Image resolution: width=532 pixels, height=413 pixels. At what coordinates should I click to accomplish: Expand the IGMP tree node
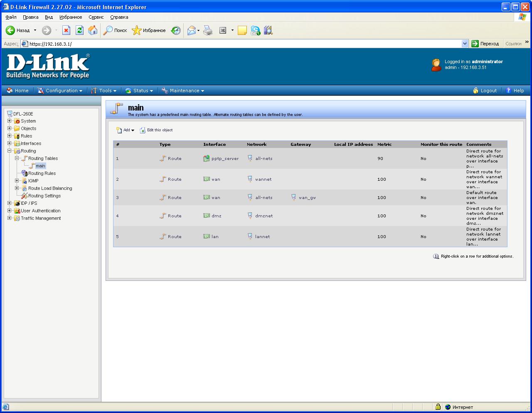(x=17, y=181)
